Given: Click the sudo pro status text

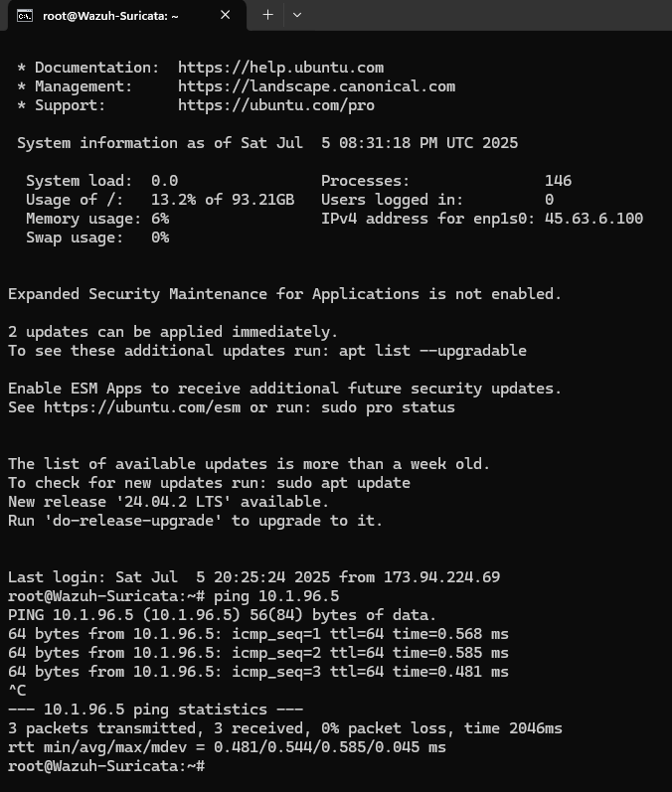Looking at the screenshot, I should click(388, 407).
